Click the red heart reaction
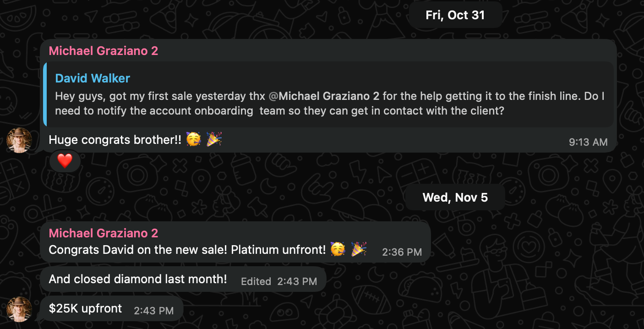Image resolution: width=644 pixels, height=329 pixels. [65, 161]
